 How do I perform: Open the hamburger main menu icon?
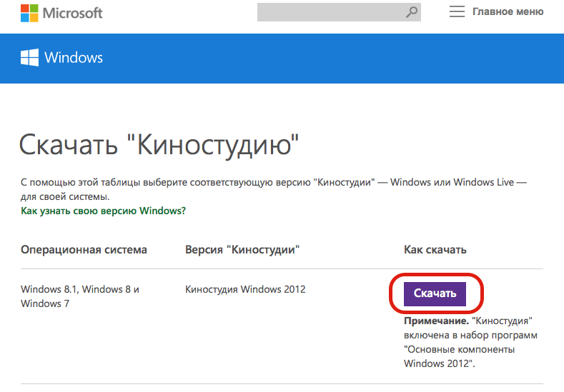[x=457, y=12]
